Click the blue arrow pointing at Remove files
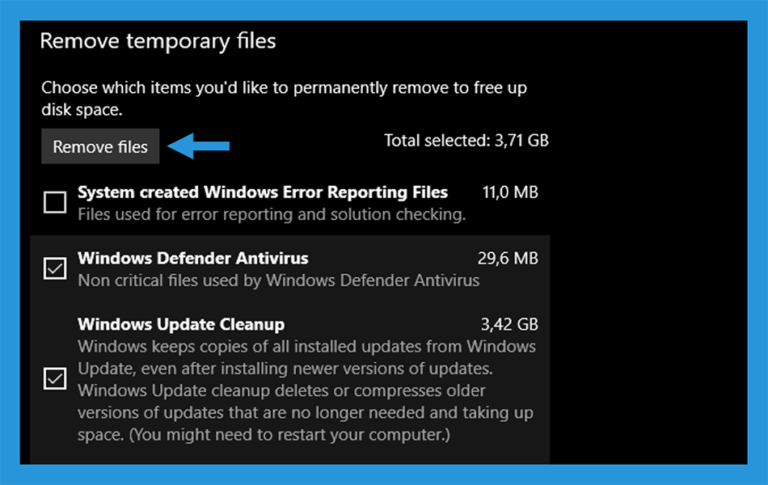 198,146
